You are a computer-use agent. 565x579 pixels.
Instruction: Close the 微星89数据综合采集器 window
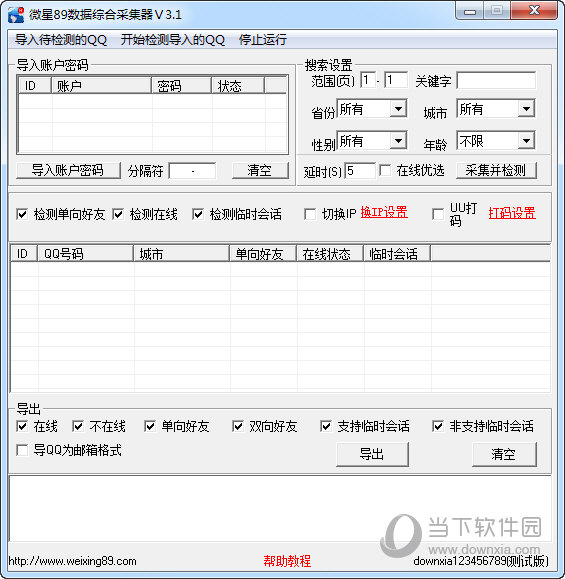(534, 11)
